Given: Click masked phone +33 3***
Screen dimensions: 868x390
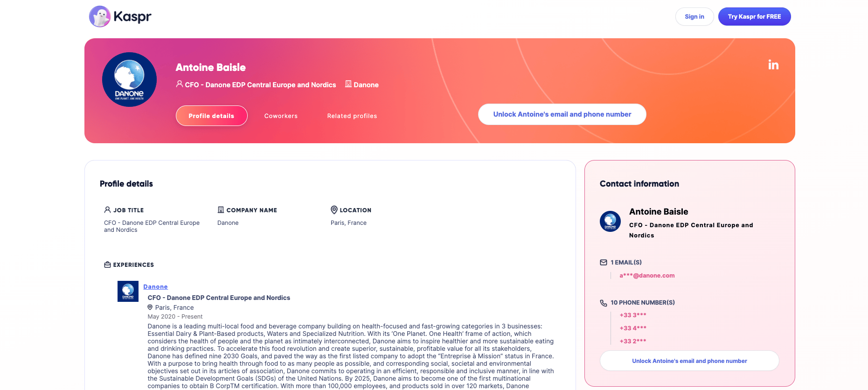Looking at the screenshot, I should coord(633,315).
